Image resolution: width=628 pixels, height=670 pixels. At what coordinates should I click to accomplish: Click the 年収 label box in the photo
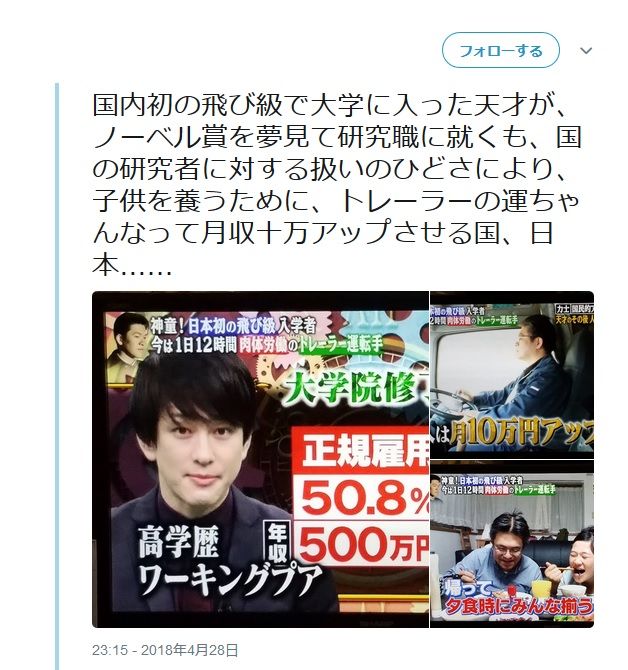(x=279, y=542)
